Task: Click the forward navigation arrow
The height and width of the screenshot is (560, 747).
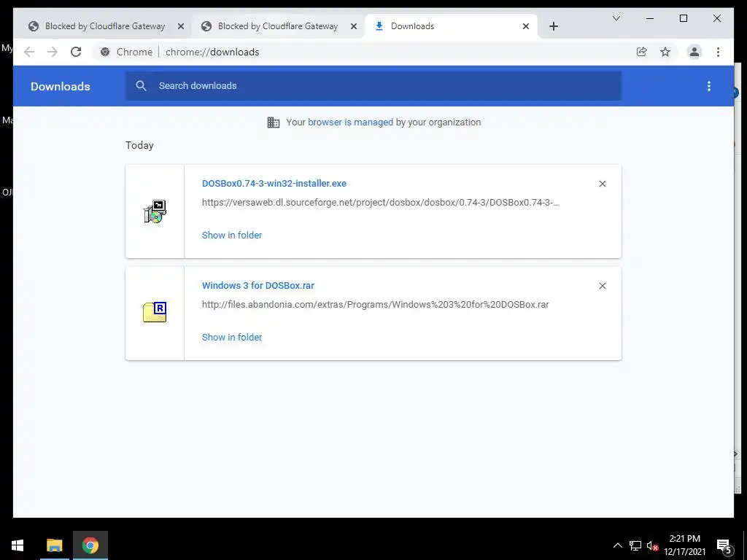Action: pyautogui.click(x=53, y=52)
